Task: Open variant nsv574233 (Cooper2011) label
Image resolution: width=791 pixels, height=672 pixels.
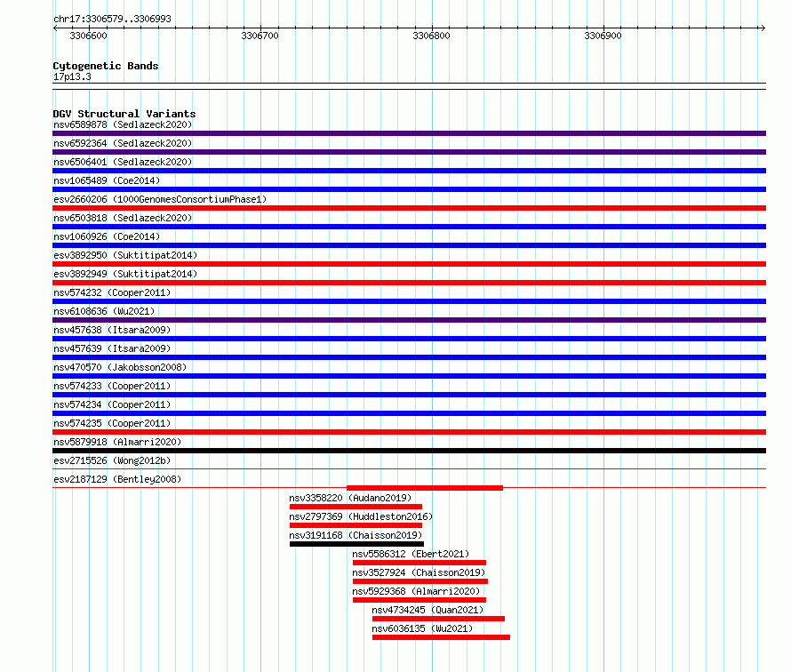Action: (x=112, y=386)
